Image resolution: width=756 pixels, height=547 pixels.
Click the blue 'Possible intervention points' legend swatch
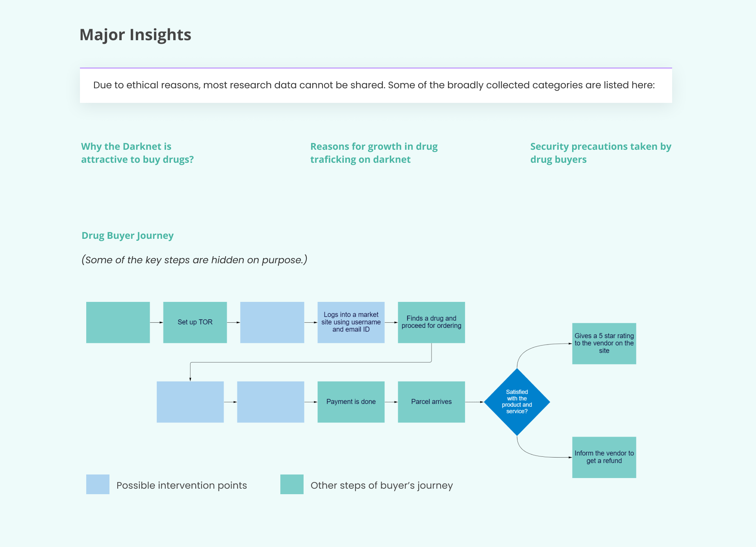pos(98,484)
